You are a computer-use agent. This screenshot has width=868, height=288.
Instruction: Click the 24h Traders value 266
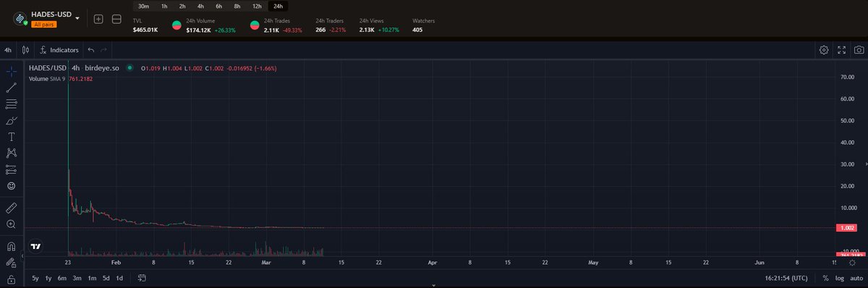320,30
